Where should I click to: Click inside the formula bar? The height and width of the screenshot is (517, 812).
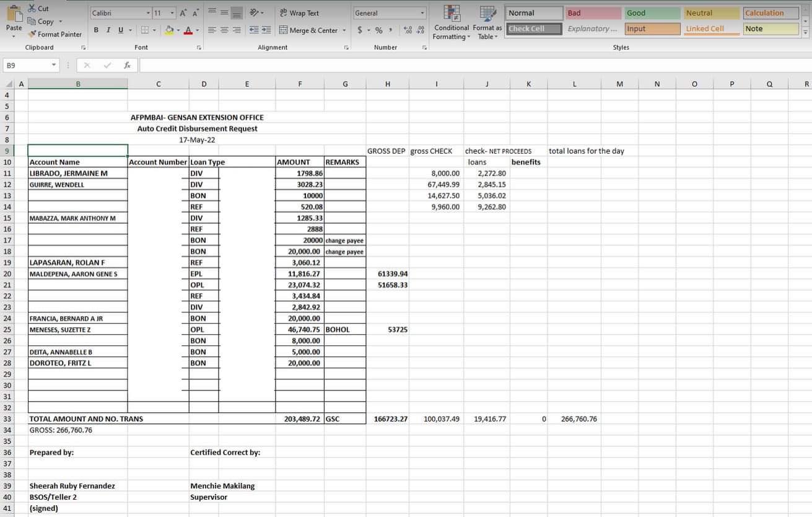(475, 65)
